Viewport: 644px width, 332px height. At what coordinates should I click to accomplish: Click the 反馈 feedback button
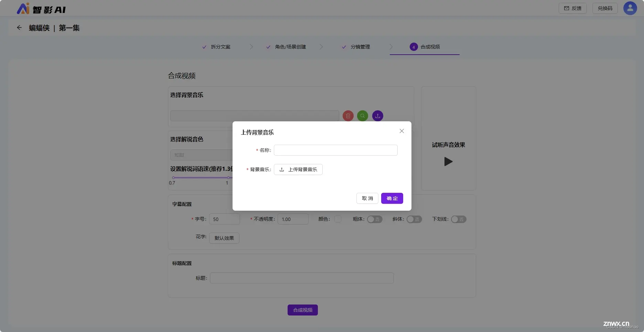(x=572, y=8)
